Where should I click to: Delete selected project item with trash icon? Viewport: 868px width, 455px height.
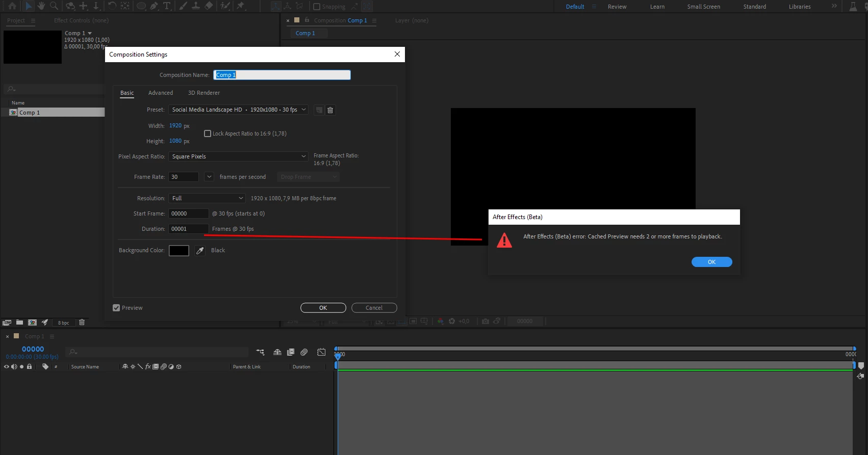coord(82,323)
